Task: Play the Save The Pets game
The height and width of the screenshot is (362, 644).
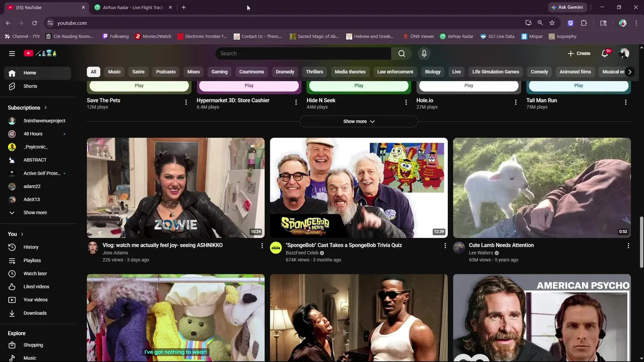Action: click(139, 86)
